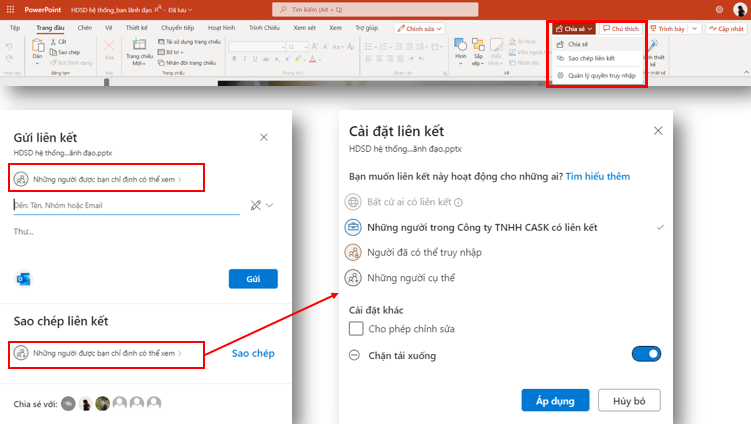This screenshot has width=751, height=424.
Task: Click Tái sử dụng trang chiếu
Action: 190,42
